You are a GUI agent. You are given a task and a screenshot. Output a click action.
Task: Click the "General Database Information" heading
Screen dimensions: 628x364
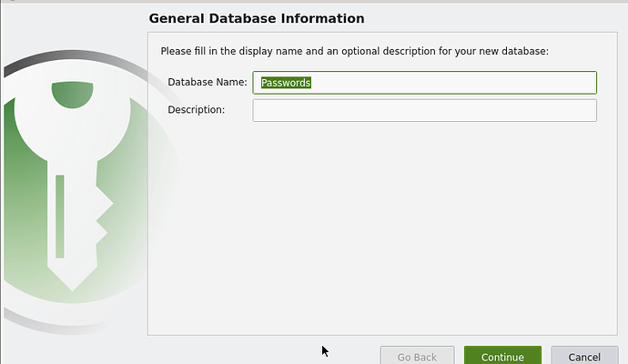pos(256,18)
